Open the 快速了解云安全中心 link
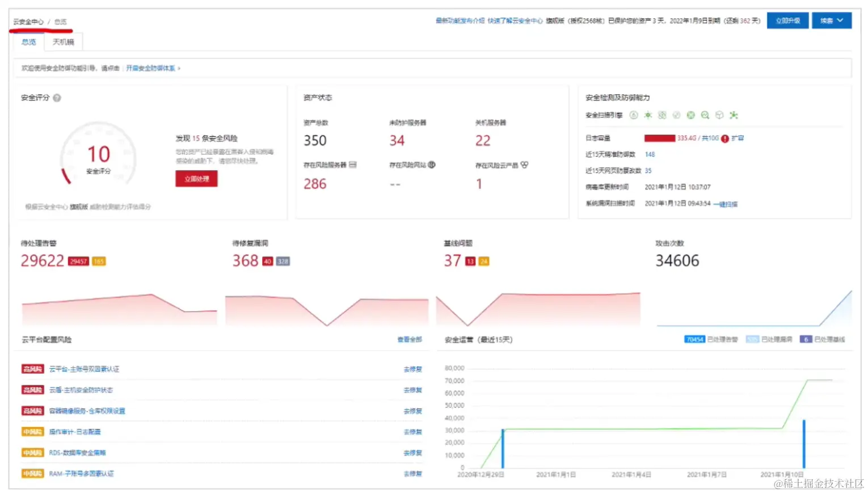The height and width of the screenshot is (493, 868). 515,20
